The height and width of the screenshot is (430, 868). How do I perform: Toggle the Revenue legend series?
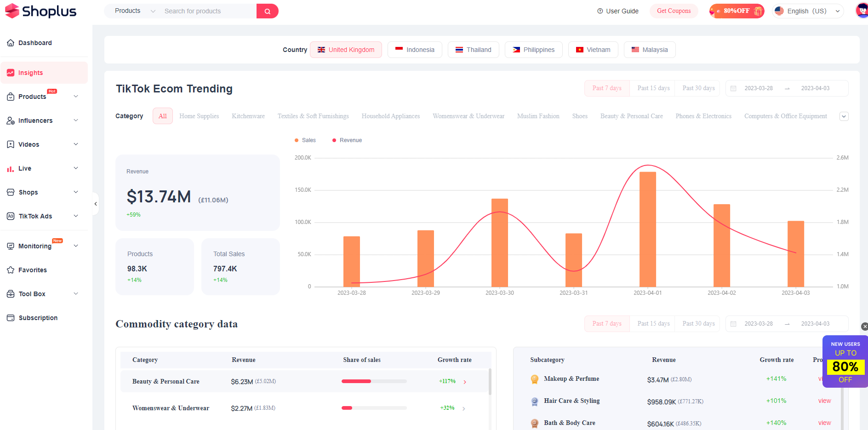(347, 140)
